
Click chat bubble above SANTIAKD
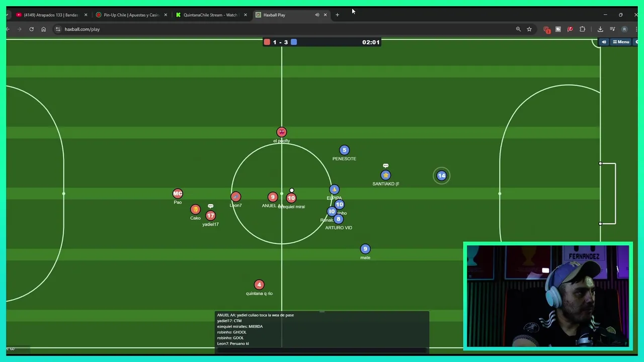pos(385,165)
